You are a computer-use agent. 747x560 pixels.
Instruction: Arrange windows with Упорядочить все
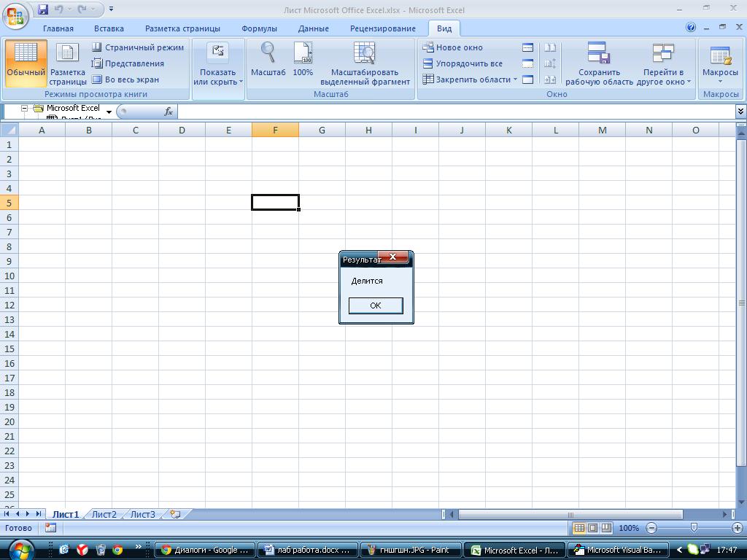coord(462,63)
